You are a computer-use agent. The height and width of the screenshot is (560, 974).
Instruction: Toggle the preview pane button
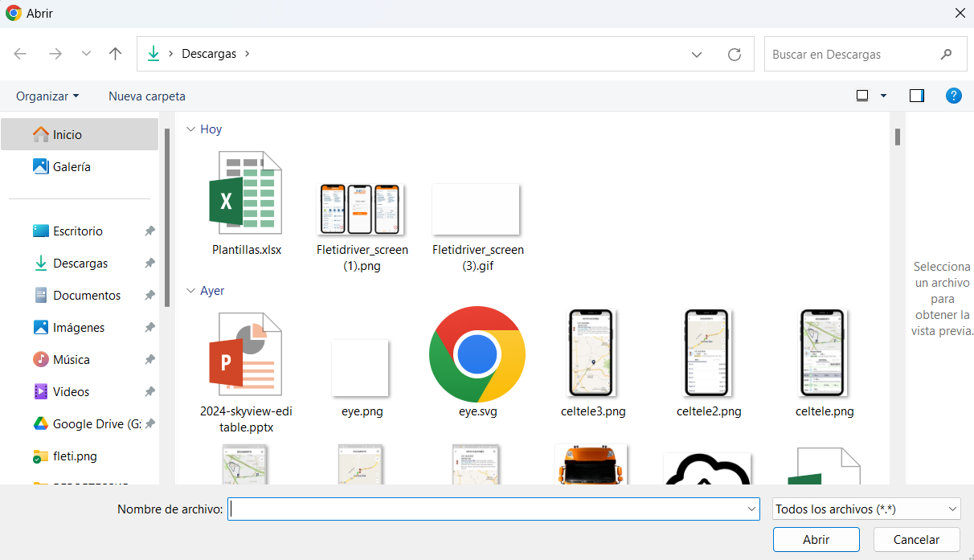coord(917,96)
